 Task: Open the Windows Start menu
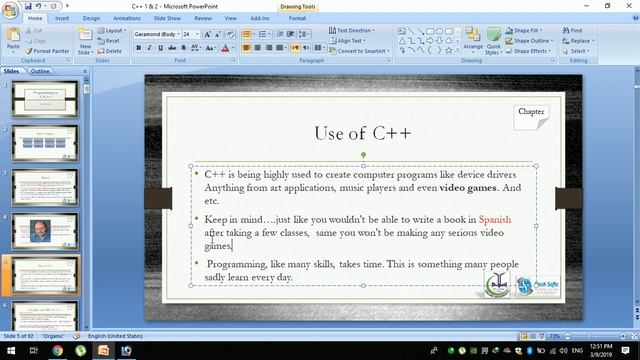click(x=11, y=351)
